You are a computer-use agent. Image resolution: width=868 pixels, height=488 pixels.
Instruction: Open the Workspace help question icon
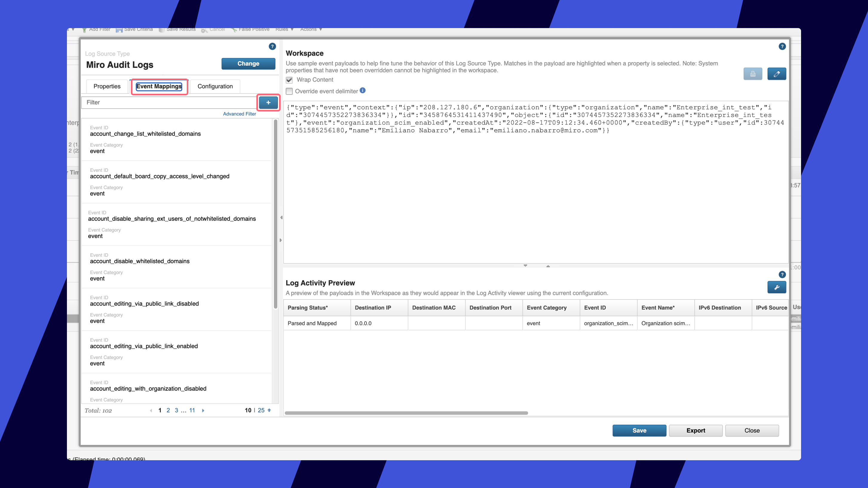click(x=782, y=47)
